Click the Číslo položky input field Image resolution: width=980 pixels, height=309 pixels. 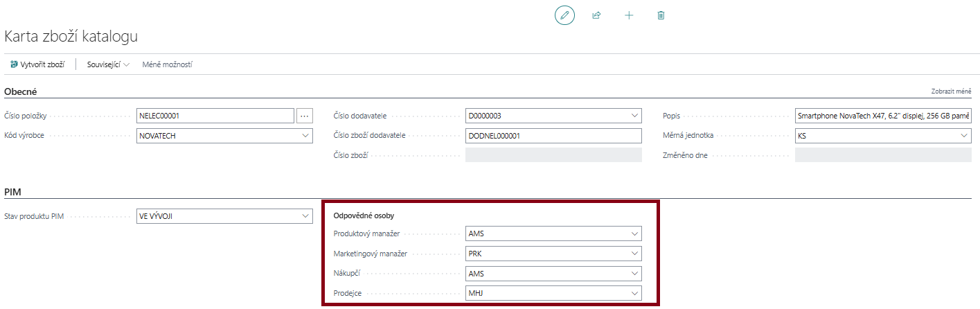point(216,116)
